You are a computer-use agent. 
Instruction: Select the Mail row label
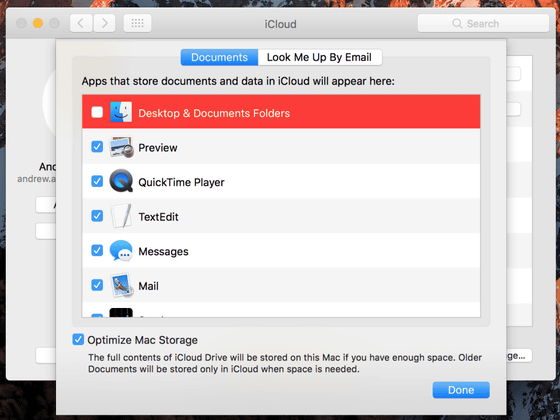(x=149, y=286)
